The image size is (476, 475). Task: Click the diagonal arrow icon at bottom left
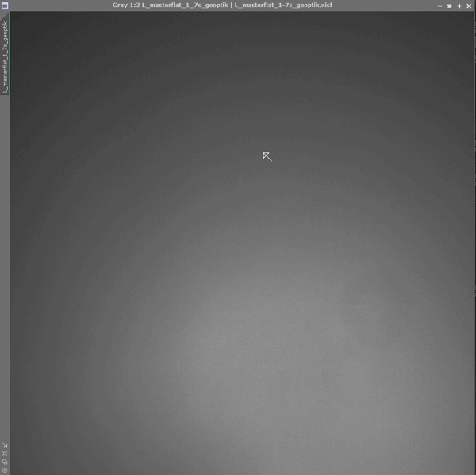pos(5,445)
